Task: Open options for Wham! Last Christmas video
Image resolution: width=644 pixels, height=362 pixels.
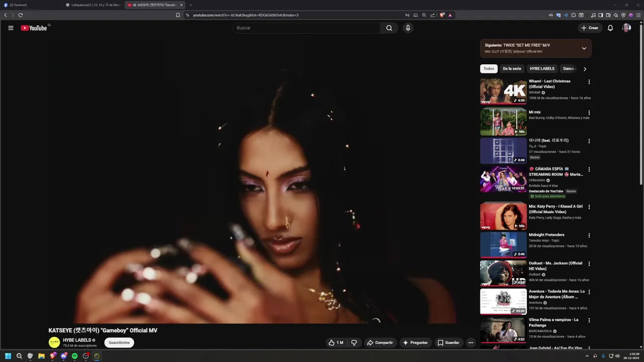Action: pyautogui.click(x=589, y=82)
